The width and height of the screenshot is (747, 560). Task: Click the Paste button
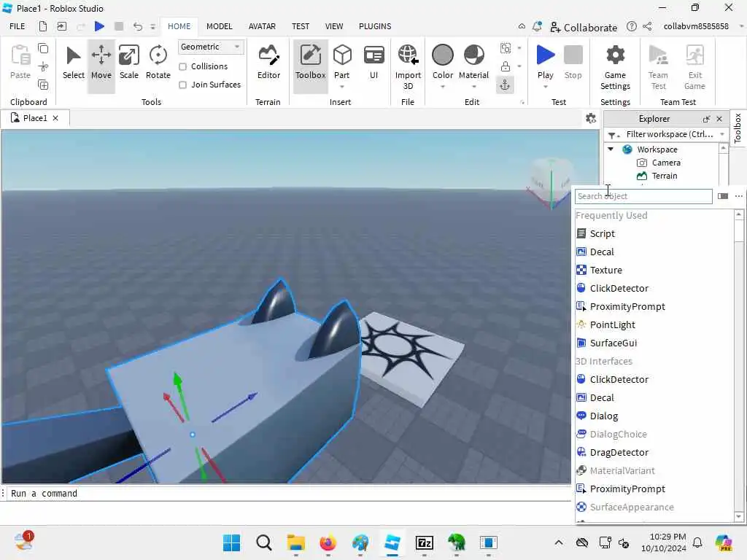pyautogui.click(x=20, y=63)
